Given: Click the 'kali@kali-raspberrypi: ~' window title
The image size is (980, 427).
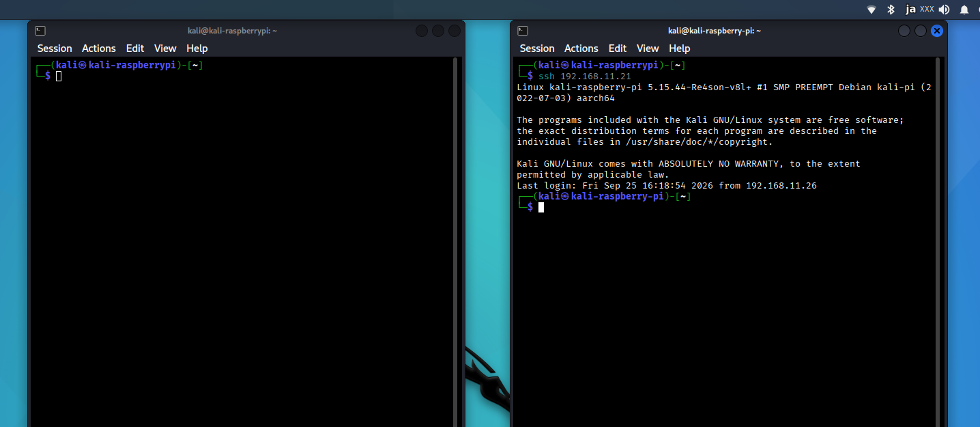Looking at the screenshot, I should 233,31.
